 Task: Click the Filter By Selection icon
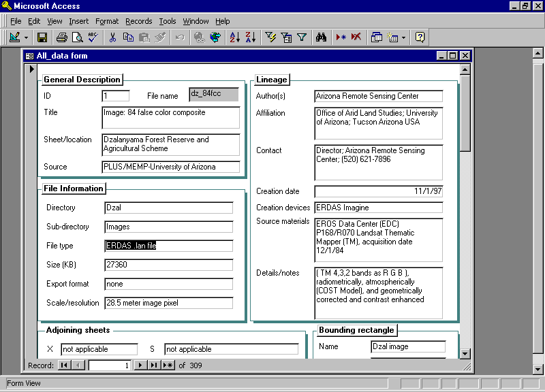coord(270,37)
